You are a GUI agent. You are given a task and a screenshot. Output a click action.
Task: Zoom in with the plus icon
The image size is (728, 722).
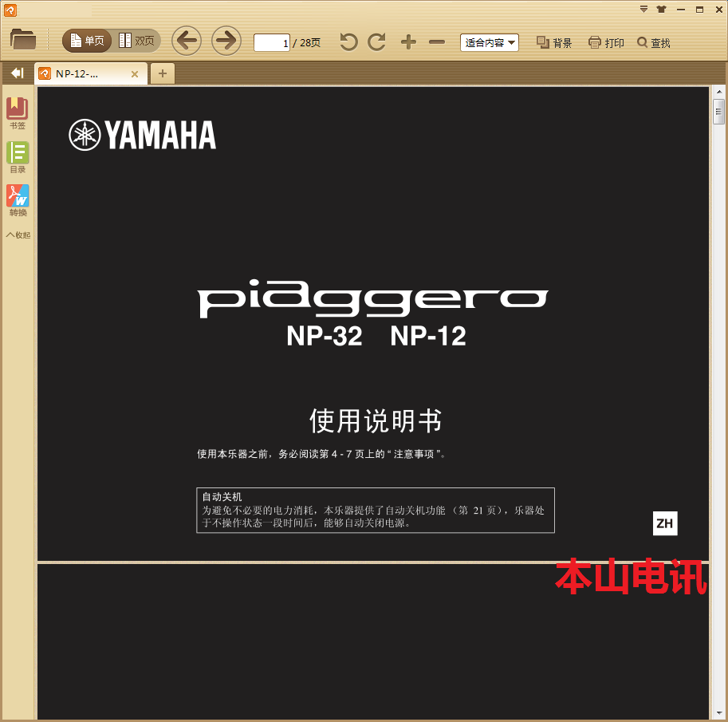click(408, 42)
